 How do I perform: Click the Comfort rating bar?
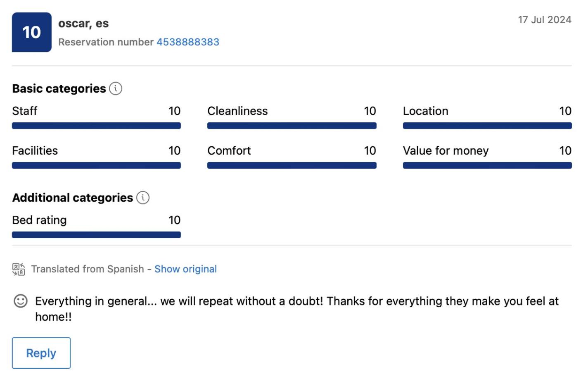tap(292, 165)
